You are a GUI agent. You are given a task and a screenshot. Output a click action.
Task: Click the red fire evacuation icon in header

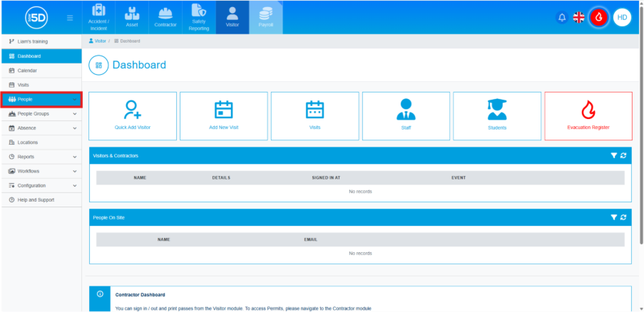[599, 17]
